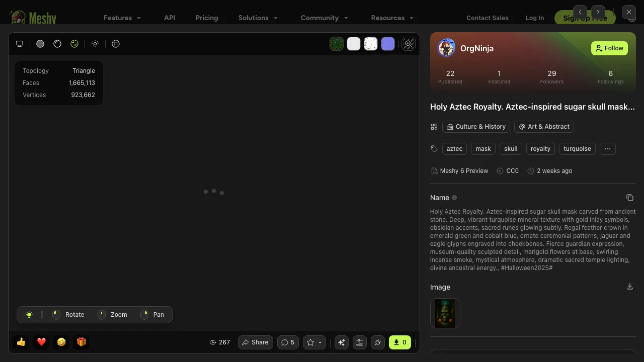644x362 pixels.
Task: Download the image via the download icon
Action: (630, 286)
